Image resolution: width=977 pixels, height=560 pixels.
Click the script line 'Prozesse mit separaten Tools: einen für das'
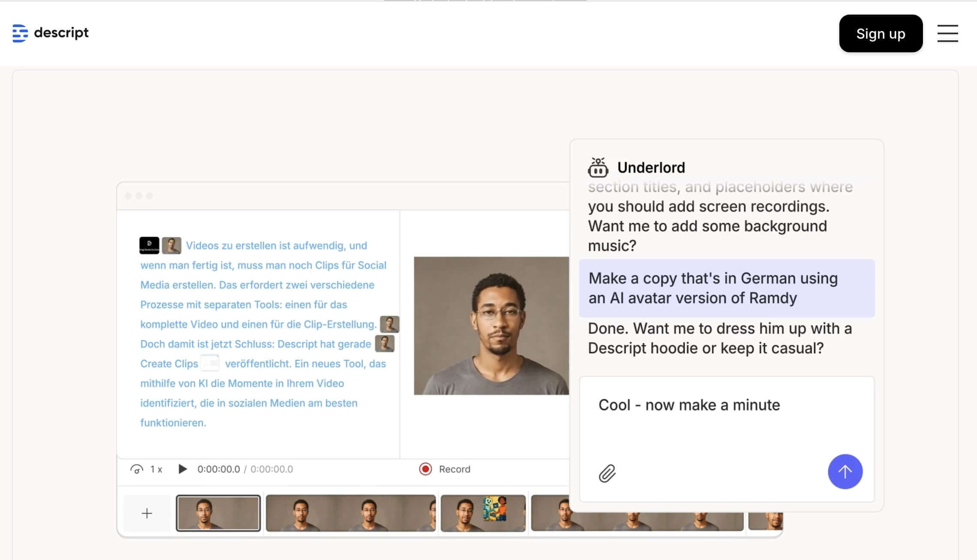tap(244, 305)
